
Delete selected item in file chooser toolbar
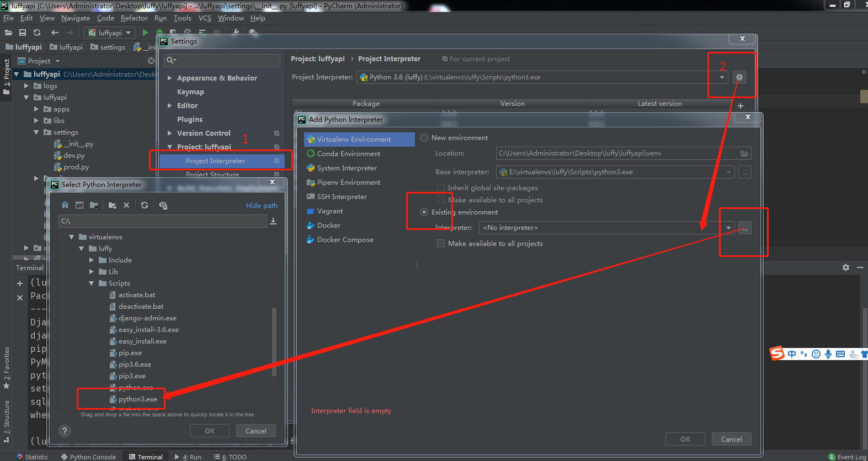click(x=126, y=205)
